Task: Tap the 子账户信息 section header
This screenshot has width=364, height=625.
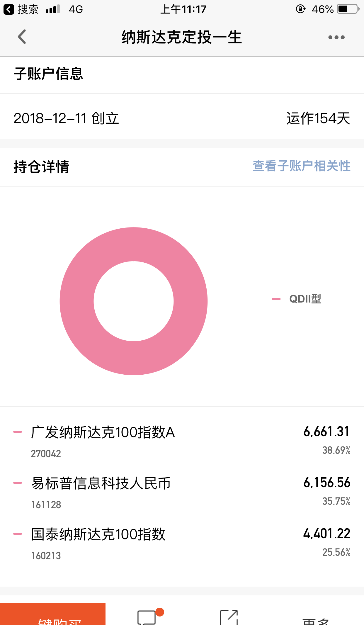Action: 49,74
